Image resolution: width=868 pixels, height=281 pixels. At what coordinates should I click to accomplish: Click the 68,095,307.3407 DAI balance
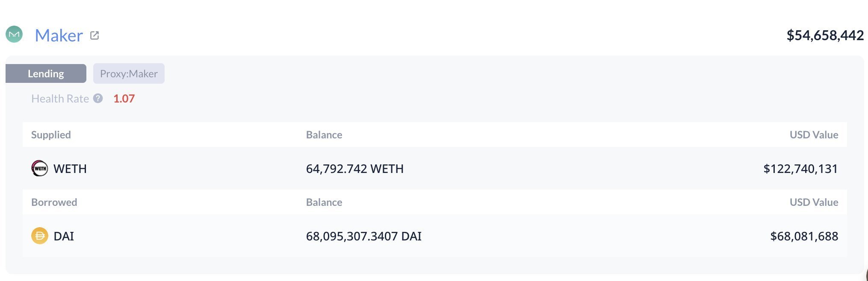363,236
